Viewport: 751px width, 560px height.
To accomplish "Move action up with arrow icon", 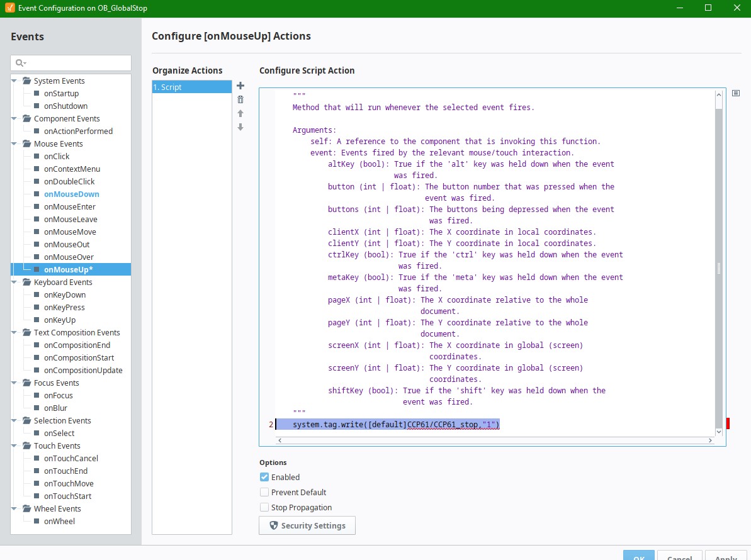I will [240, 113].
